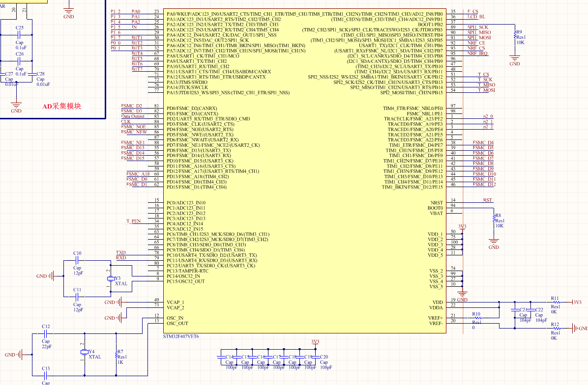588x385 pixels.
Task: Select capacitor C25 0.1uF symbol
Action: 20,35
